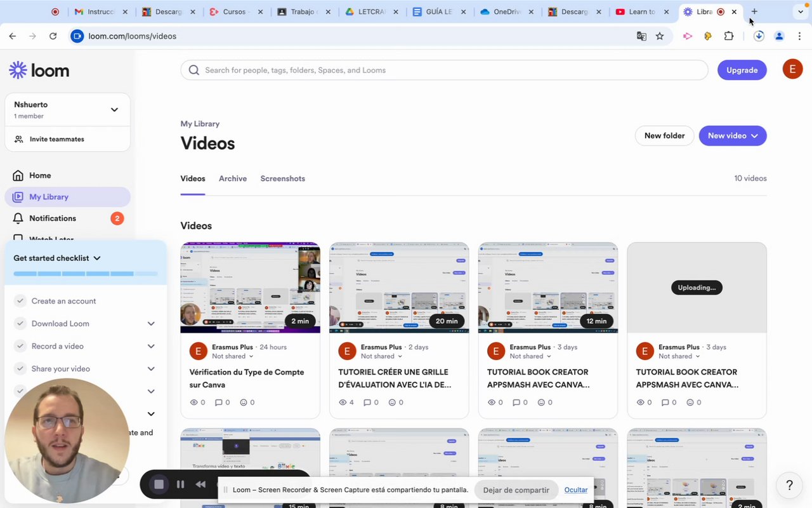The width and height of the screenshot is (812, 508).
Task: Switch to the OneDriv browser tab
Action: pyautogui.click(x=506, y=11)
